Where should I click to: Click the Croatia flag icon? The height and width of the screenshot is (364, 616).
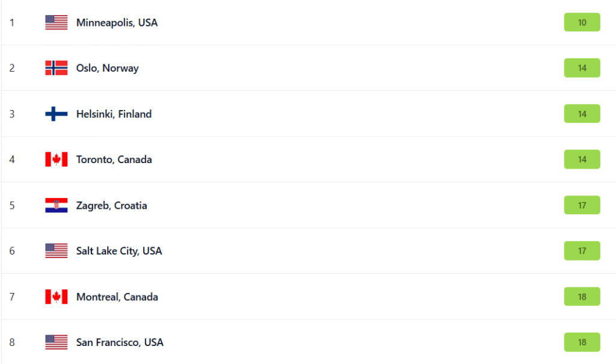tap(56, 205)
